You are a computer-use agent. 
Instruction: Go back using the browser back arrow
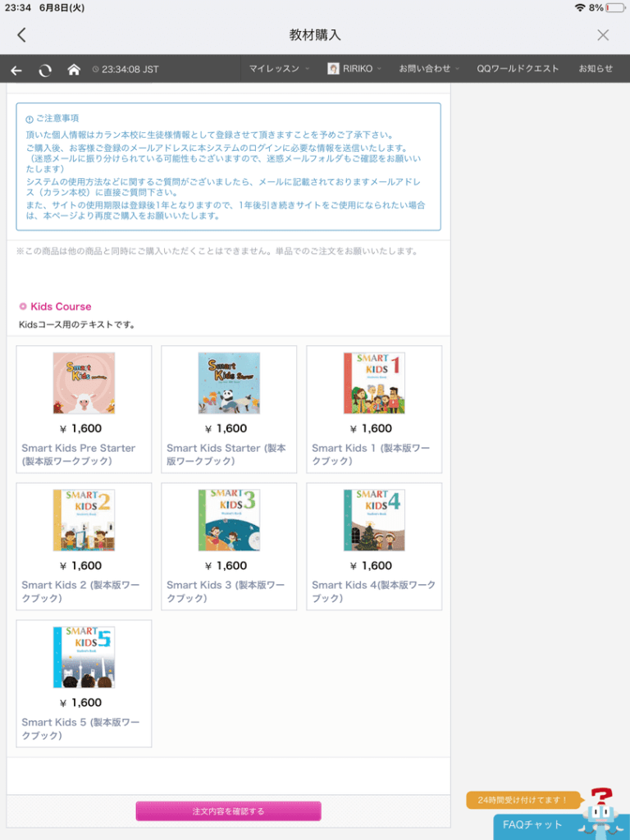(16, 70)
